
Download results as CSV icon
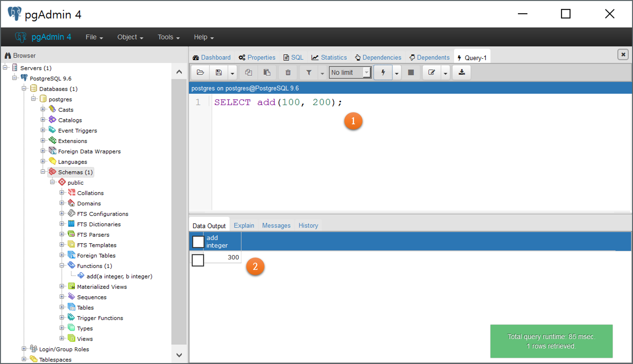(462, 72)
